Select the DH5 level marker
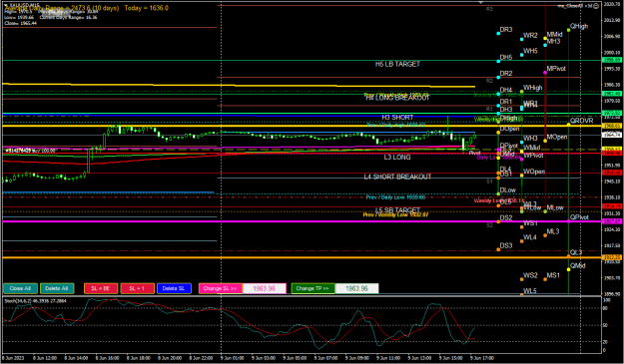The height and width of the screenshot is (364, 624). point(498,61)
